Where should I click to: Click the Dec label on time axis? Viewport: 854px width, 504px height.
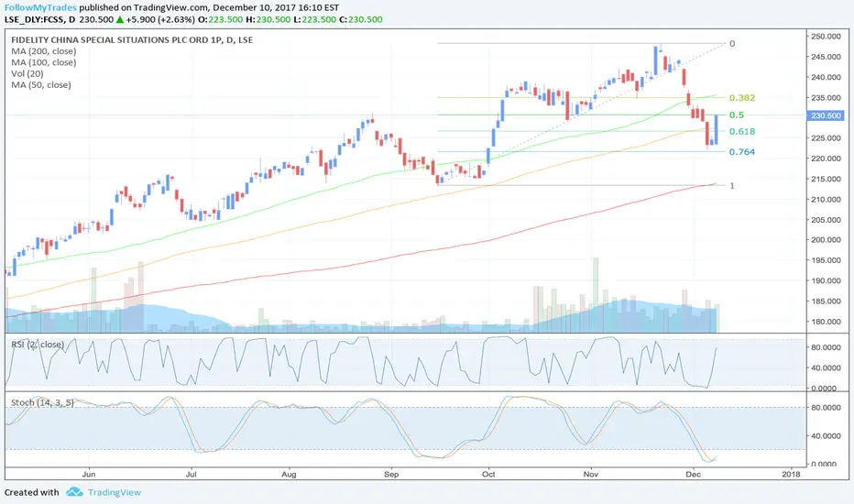point(694,474)
